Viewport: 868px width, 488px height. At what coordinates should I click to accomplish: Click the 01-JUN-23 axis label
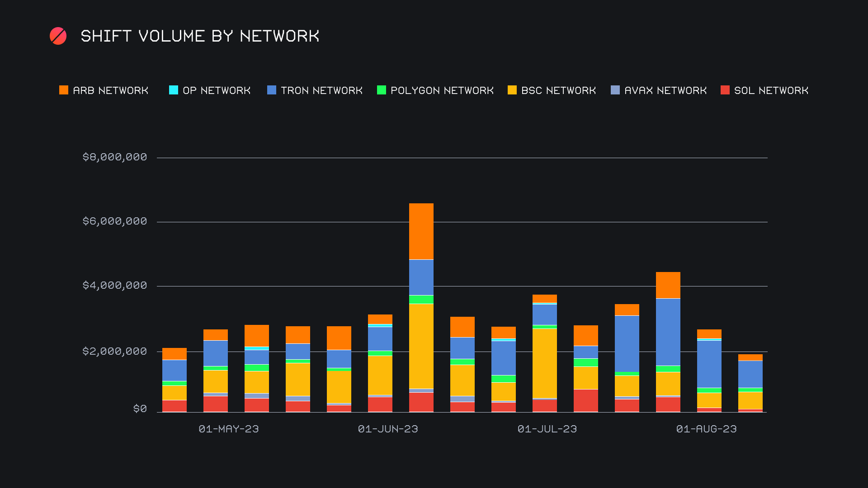388,429
